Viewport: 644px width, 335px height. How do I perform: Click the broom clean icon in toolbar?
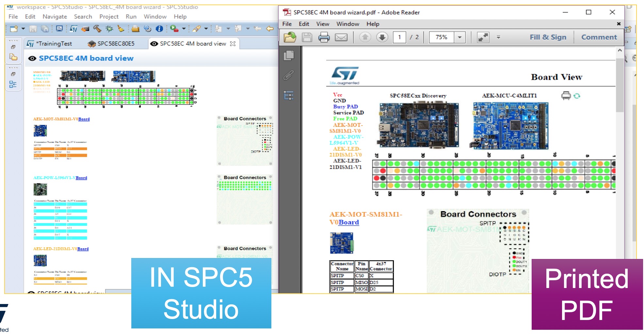click(121, 29)
